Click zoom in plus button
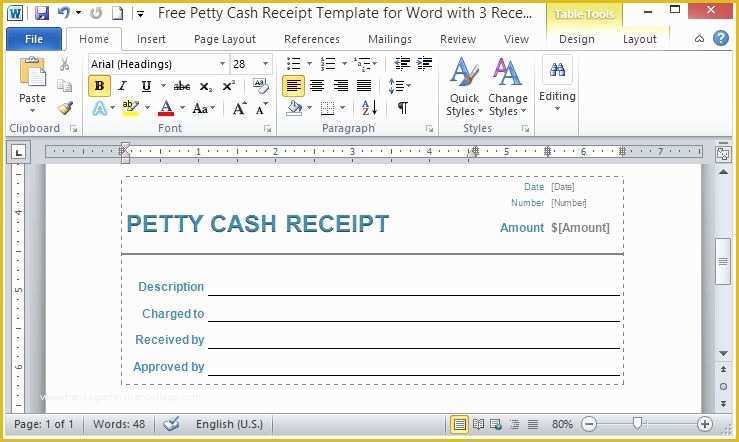The width and height of the screenshot is (739, 442). 705,424
